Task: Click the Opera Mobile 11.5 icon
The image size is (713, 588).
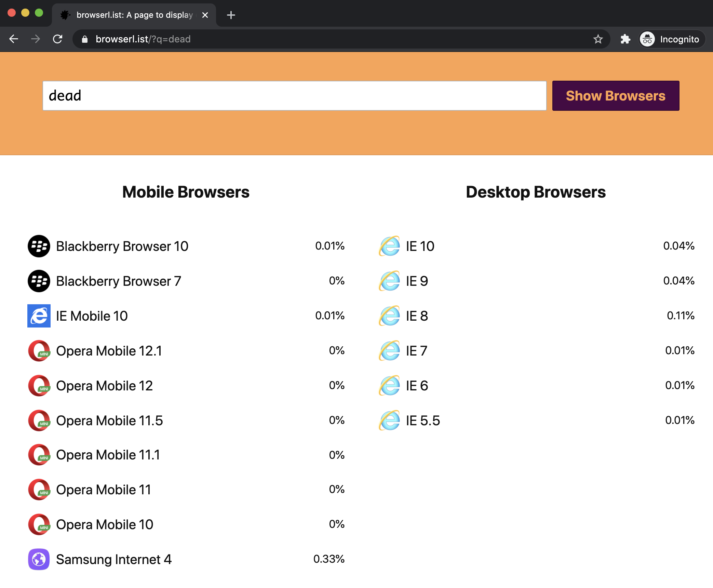Action: click(39, 420)
